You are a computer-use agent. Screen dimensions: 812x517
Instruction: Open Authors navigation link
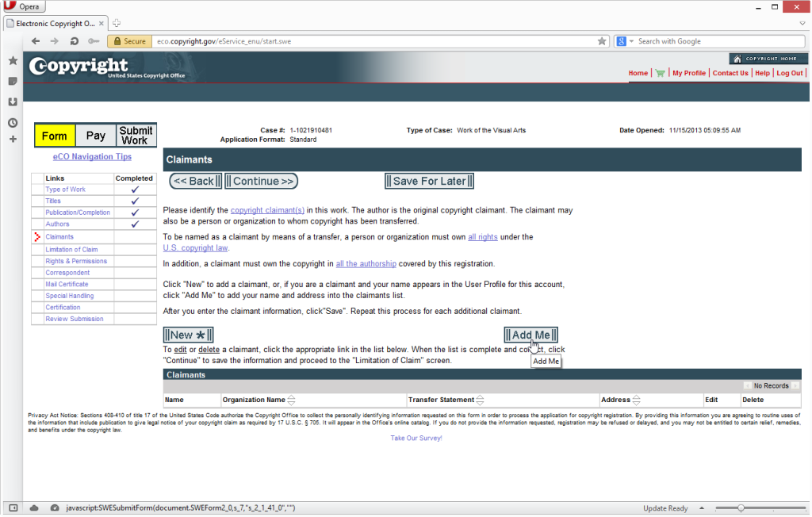[57, 224]
